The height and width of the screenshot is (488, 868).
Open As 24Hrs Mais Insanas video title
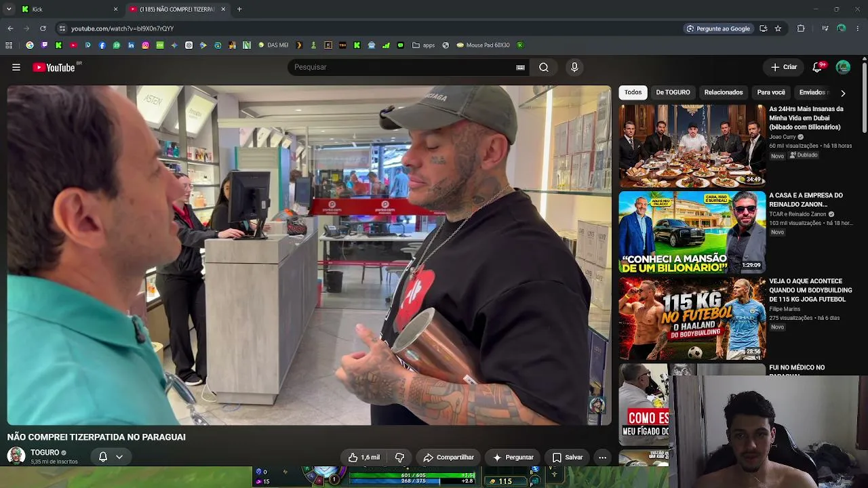point(806,118)
